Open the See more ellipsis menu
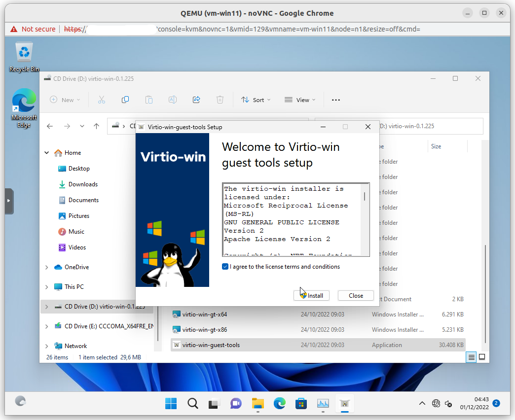 tap(335, 100)
